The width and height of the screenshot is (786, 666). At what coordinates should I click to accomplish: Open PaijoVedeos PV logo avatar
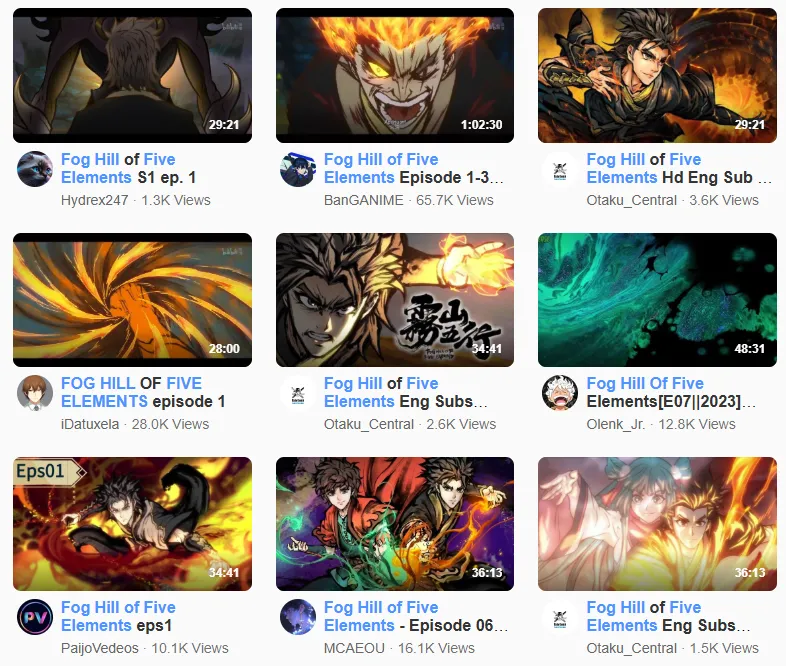35,617
